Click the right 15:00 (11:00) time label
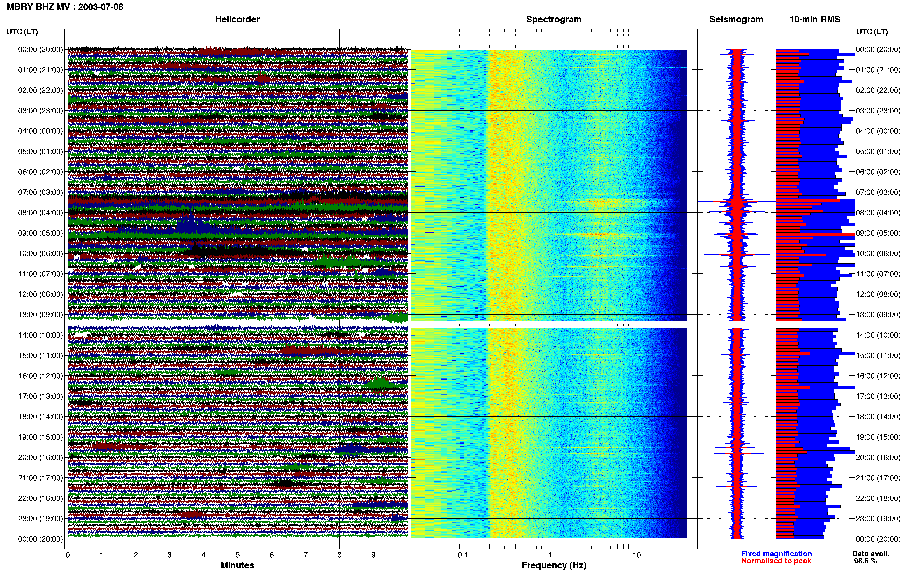Viewport: 924px width, 578px height. 878,356
